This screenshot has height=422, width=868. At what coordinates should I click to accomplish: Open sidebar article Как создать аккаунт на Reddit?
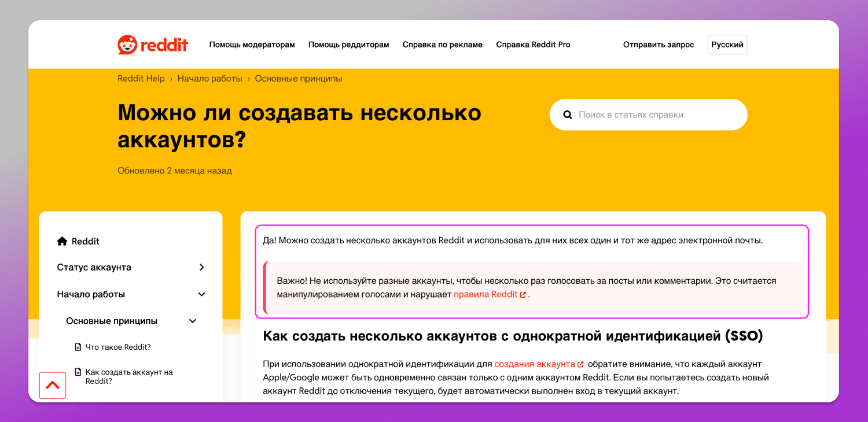click(129, 377)
